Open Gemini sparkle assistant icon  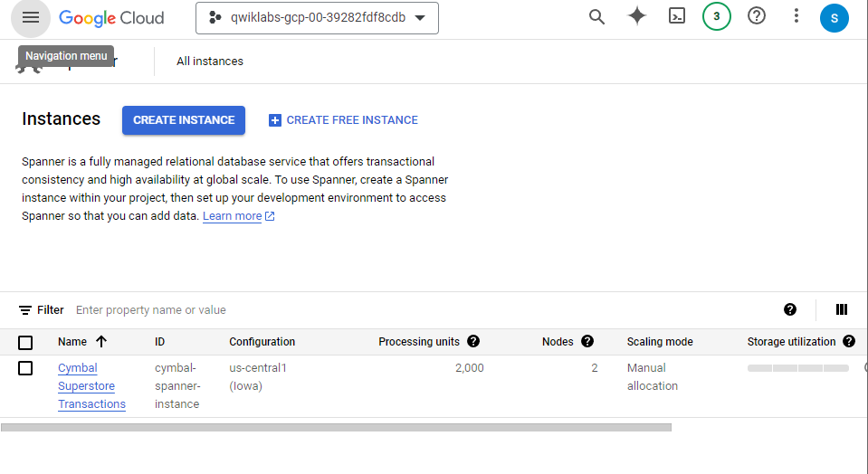point(636,16)
